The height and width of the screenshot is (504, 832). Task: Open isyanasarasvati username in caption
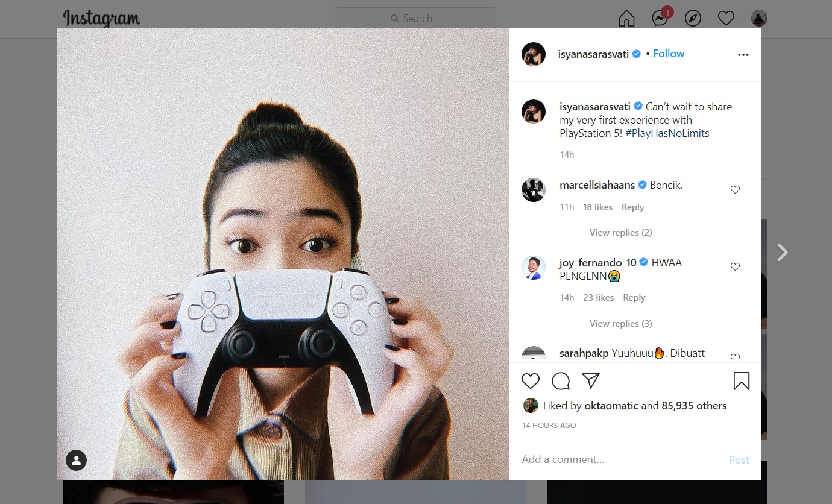(x=595, y=107)
